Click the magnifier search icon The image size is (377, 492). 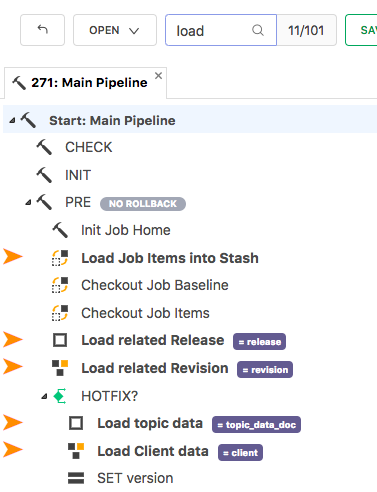(258, 30)
